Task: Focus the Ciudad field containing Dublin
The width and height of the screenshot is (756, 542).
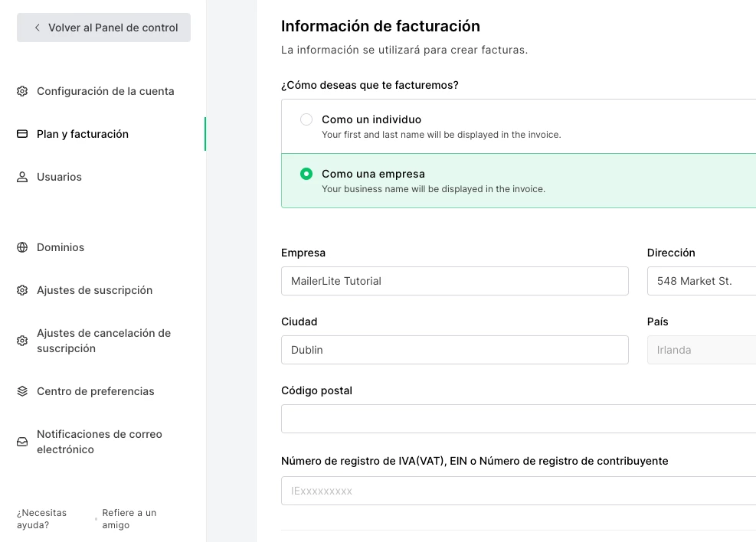Action: click(454, 350)
